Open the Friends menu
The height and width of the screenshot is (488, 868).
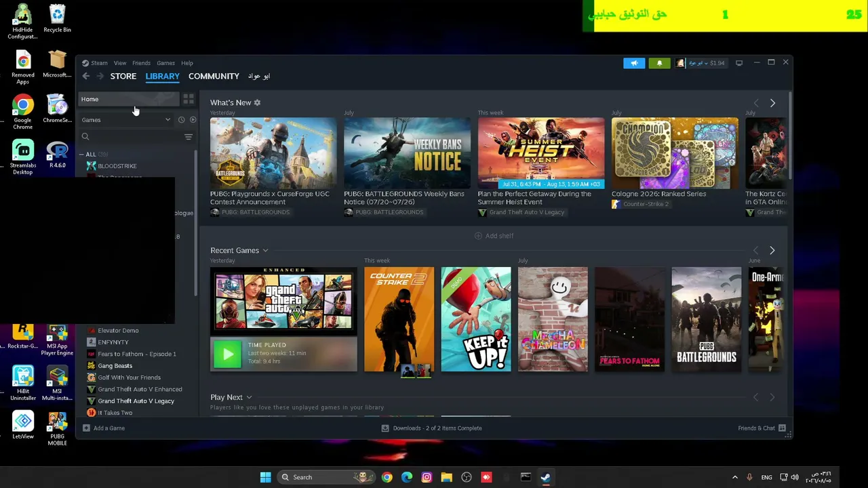tap(141, 63)
